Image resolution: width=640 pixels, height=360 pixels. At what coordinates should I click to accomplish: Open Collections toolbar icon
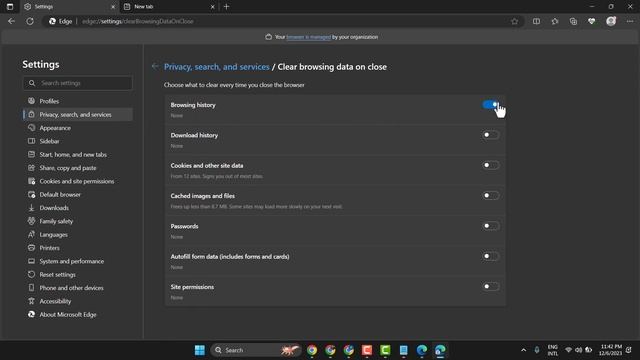(573, 21)
